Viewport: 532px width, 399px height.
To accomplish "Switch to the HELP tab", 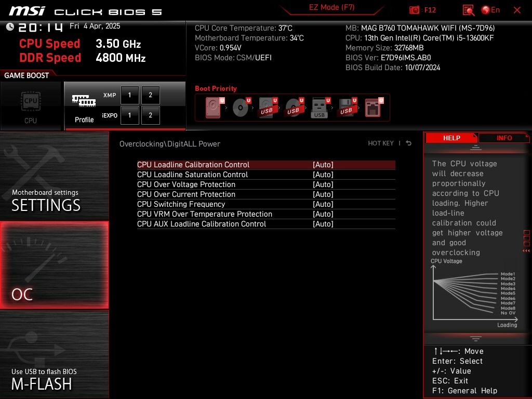I will pos(451,138).
